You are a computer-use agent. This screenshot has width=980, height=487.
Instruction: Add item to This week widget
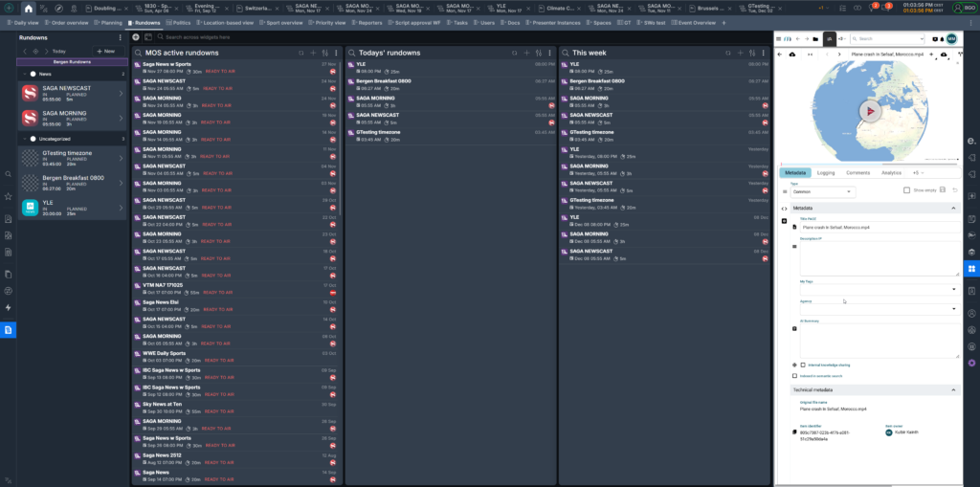click(740, 54)
